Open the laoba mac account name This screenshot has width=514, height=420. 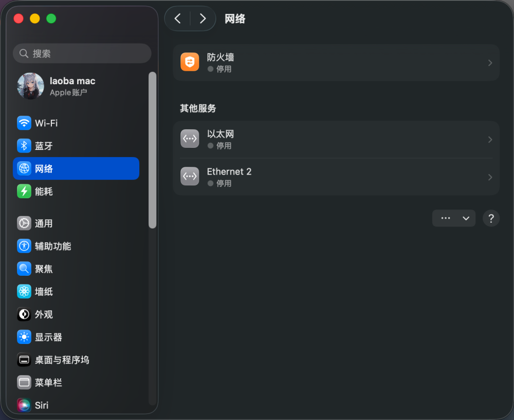(72, 81)
